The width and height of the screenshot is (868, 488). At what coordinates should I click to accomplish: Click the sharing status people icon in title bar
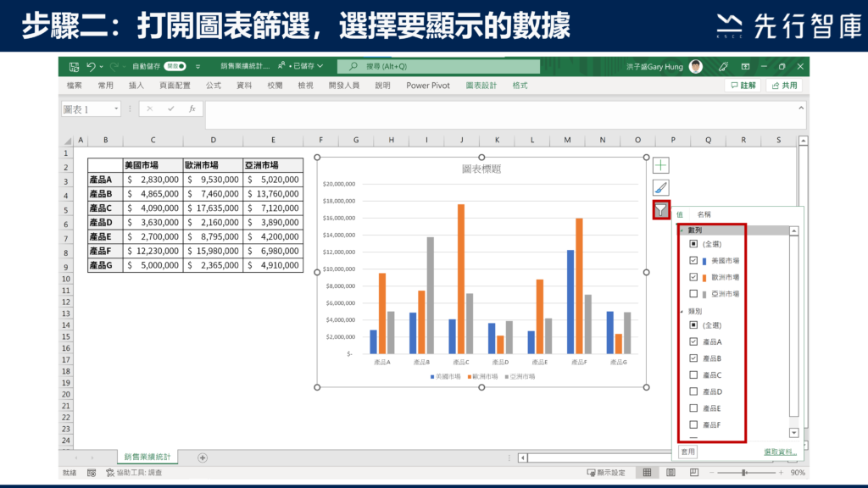coord(281,66)
